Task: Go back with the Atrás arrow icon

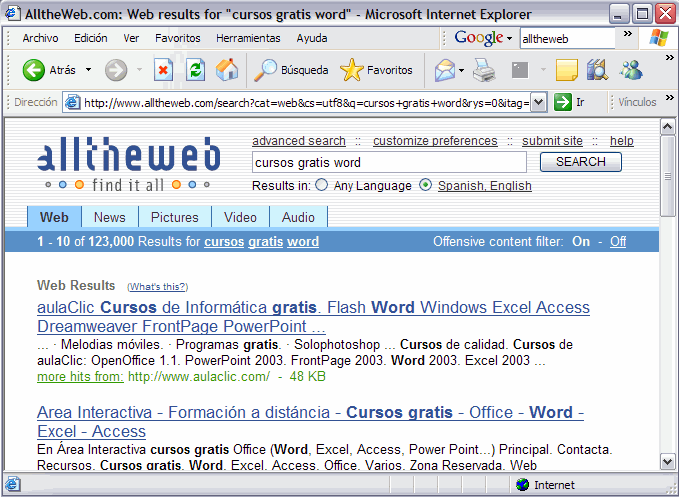Action: coord(34,70)
